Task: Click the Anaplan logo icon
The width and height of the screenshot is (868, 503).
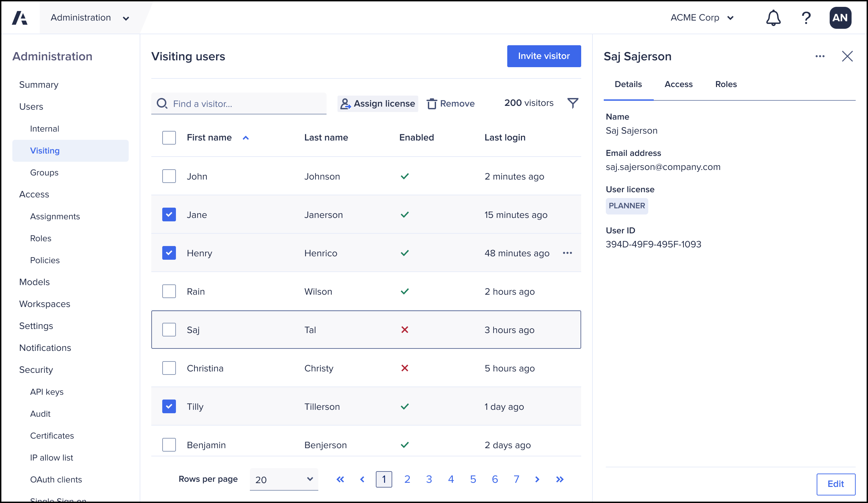Action: pos(20,17)
